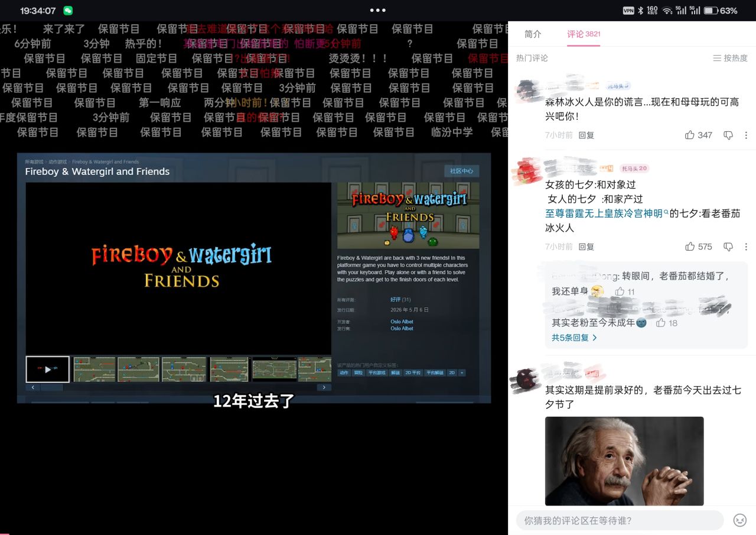Select the 动作 tag on Steam page
756x535 pixels.
point(344,373)
